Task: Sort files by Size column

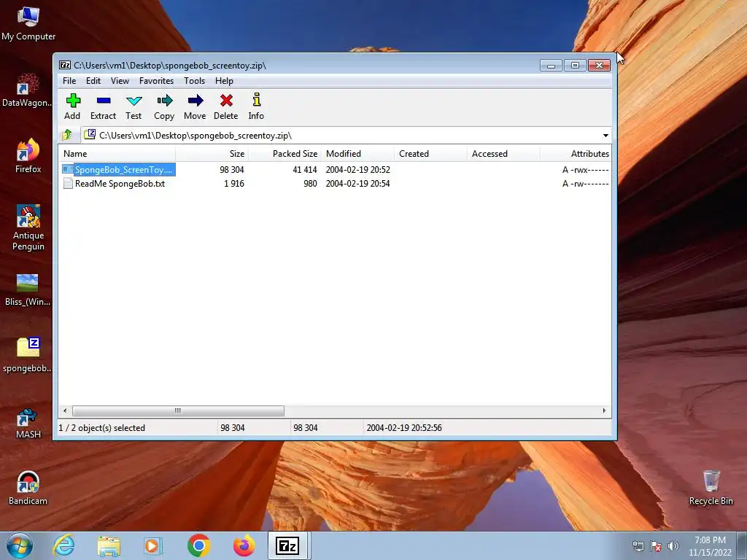Action: pyautogui.click(x=212, y=153)
